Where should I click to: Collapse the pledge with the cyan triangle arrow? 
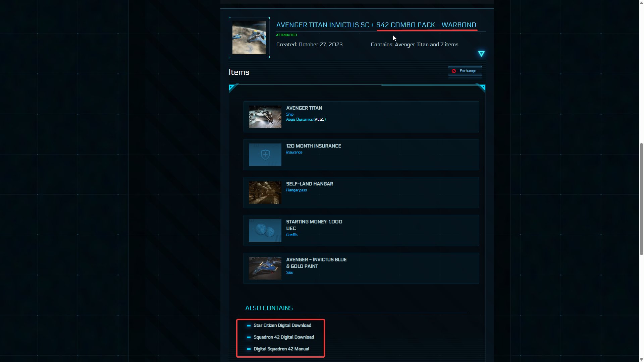tap(481, 54)
